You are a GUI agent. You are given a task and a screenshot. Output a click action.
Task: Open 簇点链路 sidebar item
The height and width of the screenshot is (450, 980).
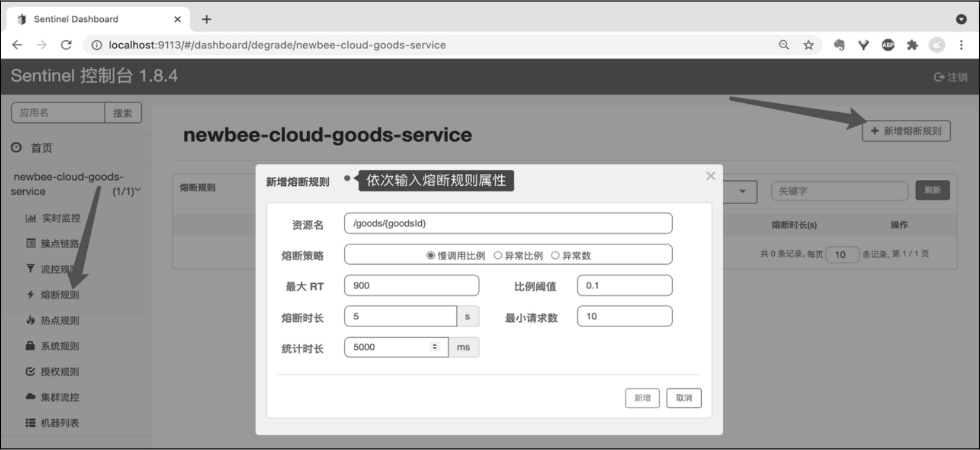(53, 243)
